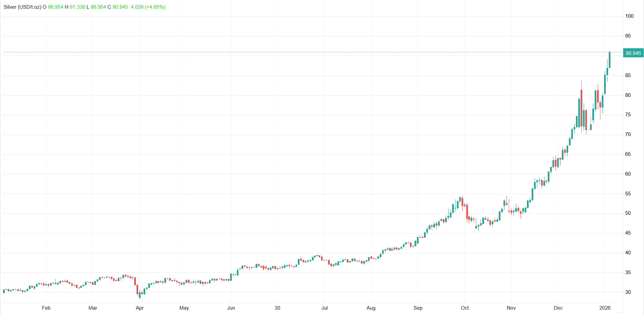Viewport: 644px width, 315px height.
Task: Click the 30 date label between Jun and Jul
Action: point(277,308)
